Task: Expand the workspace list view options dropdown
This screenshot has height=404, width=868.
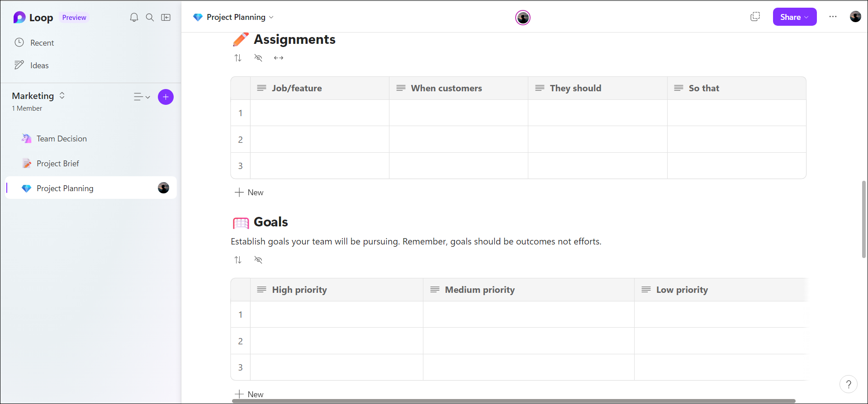Action: [142, 97]
